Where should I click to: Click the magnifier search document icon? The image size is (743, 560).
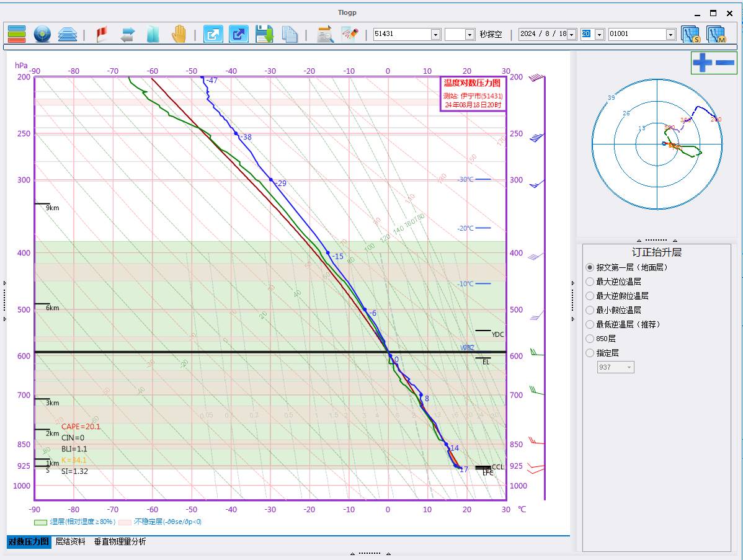[x=325, y=34]
